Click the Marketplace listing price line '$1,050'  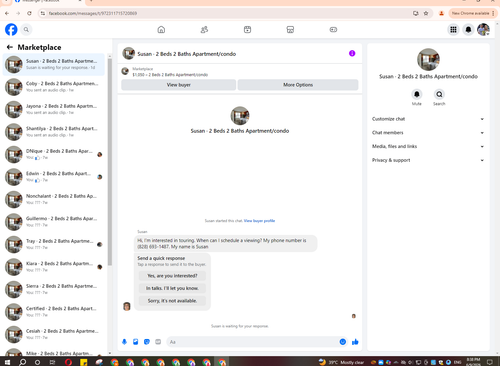point(170,75)
